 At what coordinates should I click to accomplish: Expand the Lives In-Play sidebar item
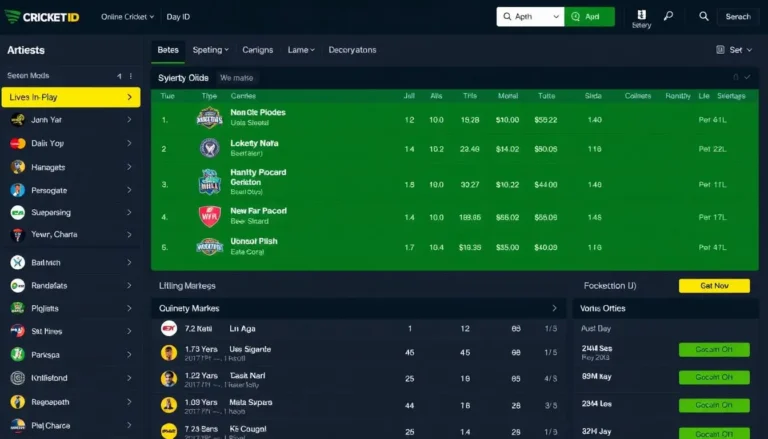[70, 97]
